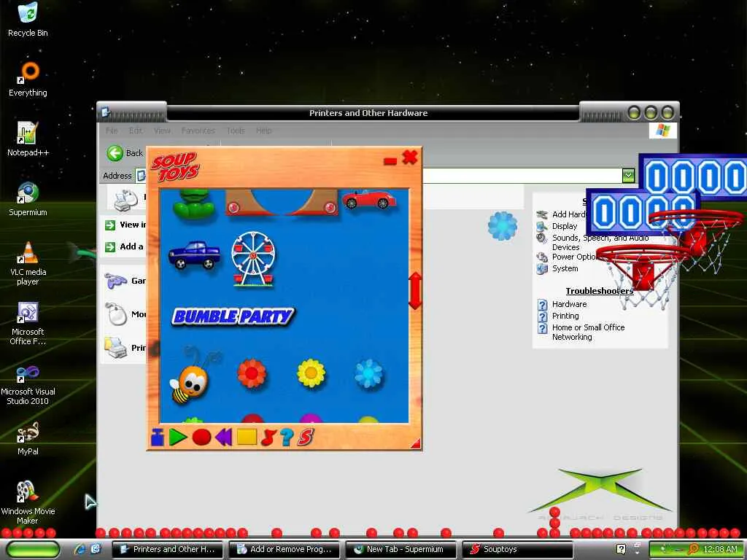747x560 pixels.
Task: Click the green arrow beside 'View in'
Action: coord(110,225)
